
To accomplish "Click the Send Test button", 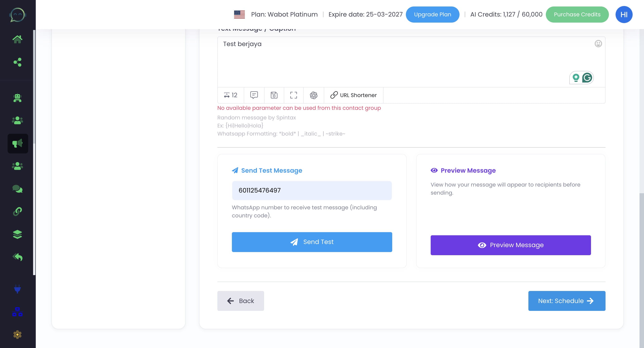I will click(x=312, y=242).
